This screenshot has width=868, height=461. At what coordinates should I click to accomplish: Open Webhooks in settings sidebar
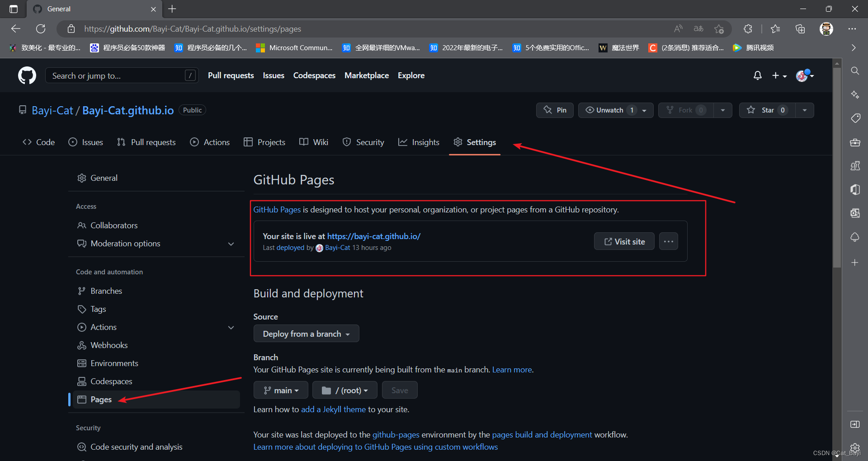109,345
